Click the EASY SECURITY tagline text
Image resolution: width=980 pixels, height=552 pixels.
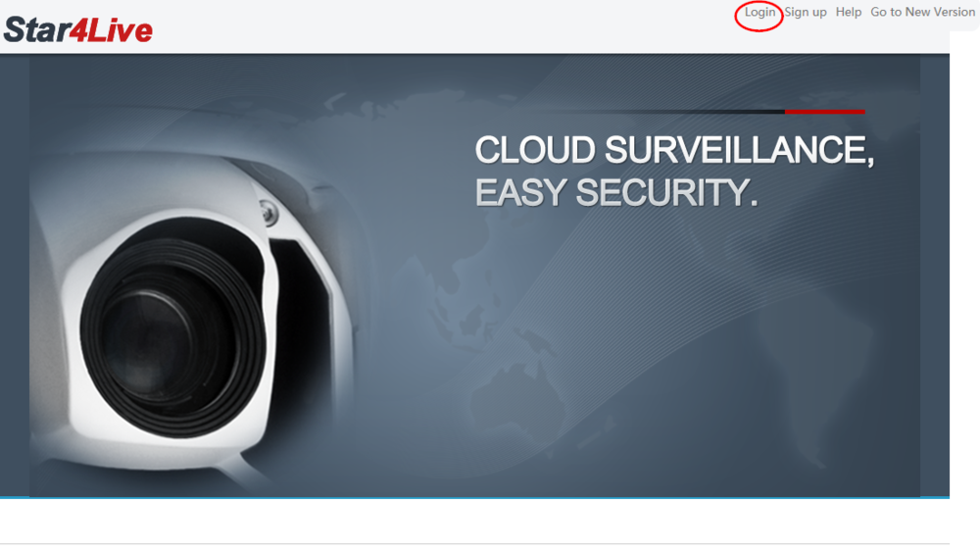point(616,192)
